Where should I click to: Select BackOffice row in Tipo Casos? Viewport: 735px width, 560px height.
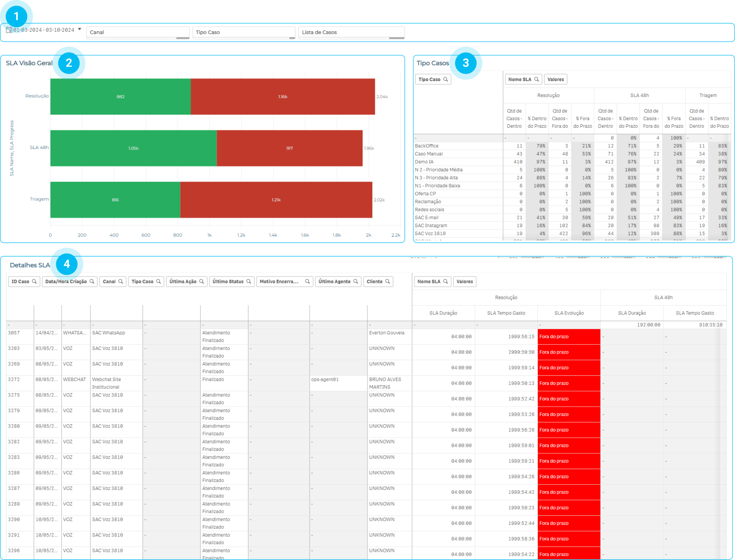427,146
